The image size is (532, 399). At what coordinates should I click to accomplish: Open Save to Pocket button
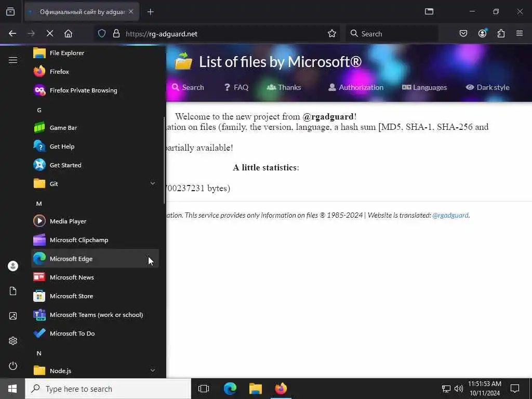coord(463,34)
